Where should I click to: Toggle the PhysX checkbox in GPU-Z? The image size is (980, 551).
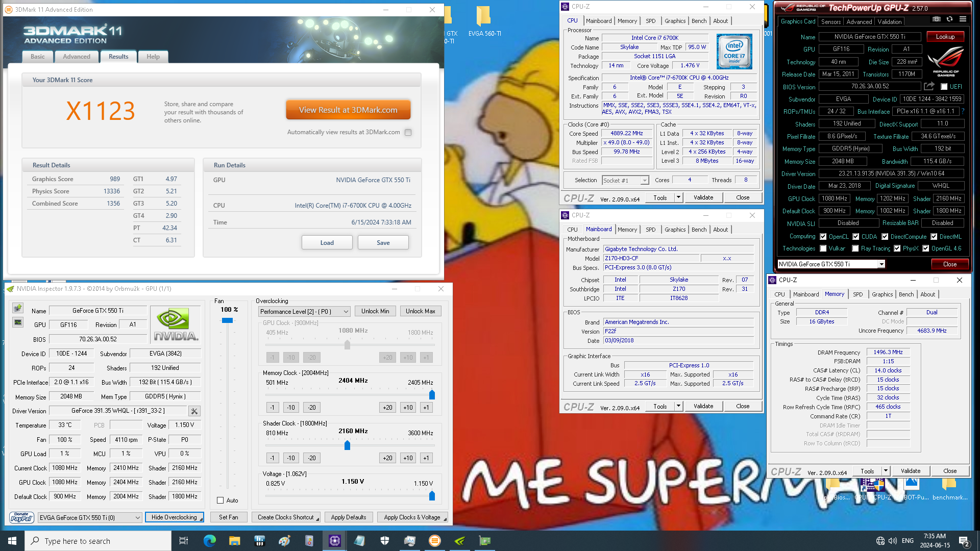click(x=897, y=248)
